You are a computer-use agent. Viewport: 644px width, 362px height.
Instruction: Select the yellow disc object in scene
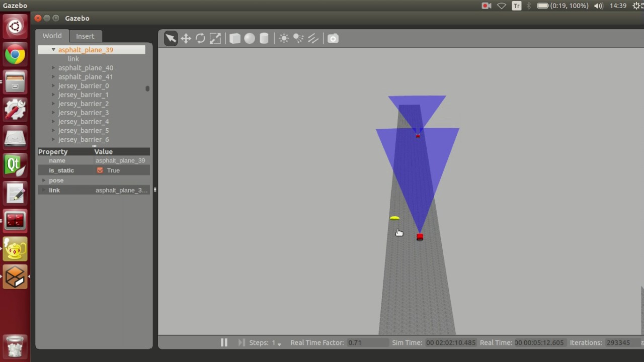(394, 218)
